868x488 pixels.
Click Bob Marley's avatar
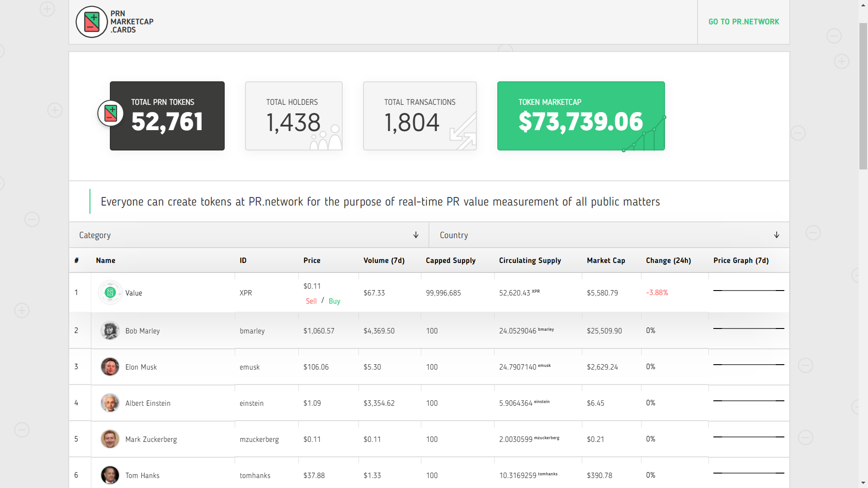(110, 330)
